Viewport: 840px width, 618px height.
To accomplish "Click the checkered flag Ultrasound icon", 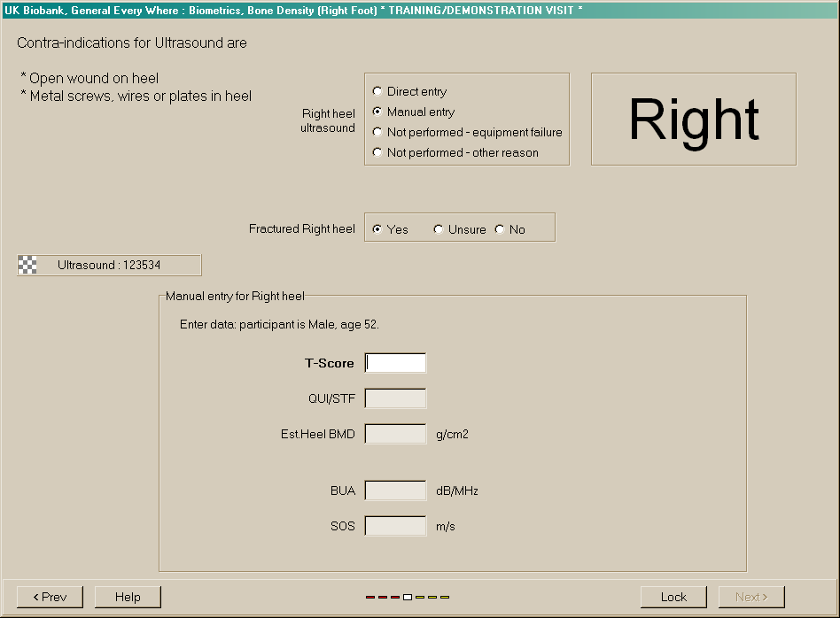I will coord(27,265).
